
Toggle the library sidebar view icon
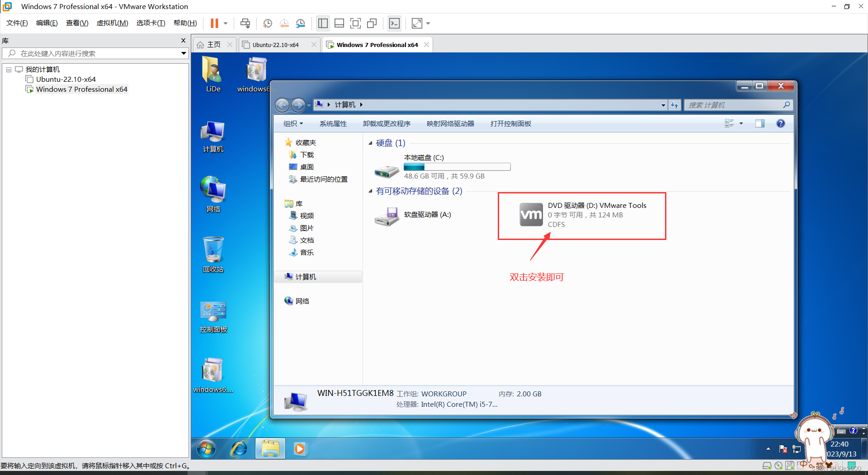click(323, 23)
